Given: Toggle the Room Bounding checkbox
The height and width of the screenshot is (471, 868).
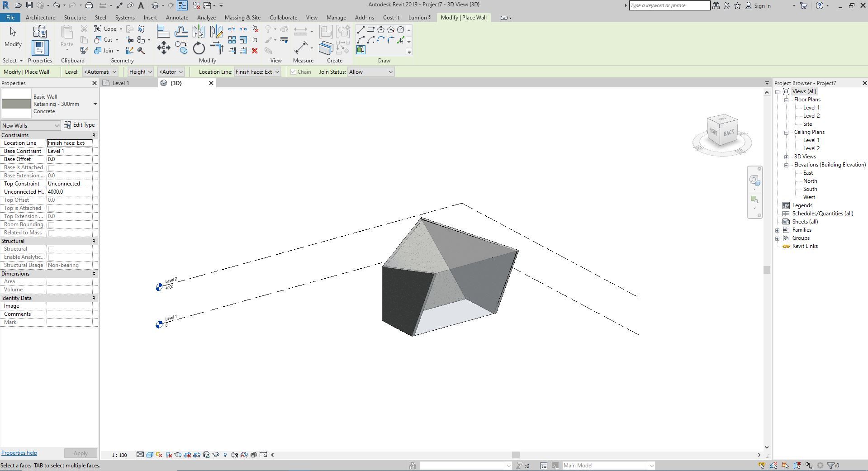Looking at the screenshot, I should tap(52, 225).
